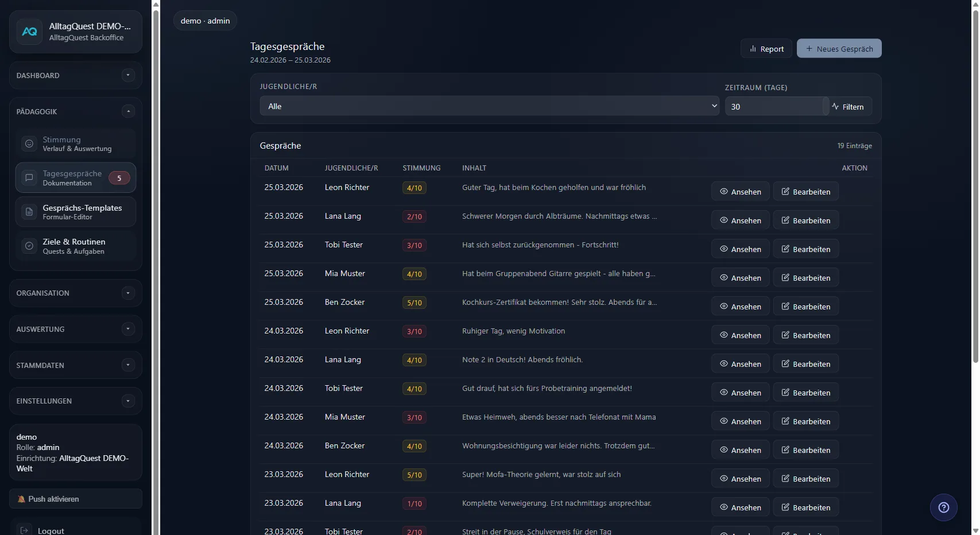Click the Ziele & Routinen checkmark icon
The width and height of the screenshot is (980, 535).
(29, 246)
